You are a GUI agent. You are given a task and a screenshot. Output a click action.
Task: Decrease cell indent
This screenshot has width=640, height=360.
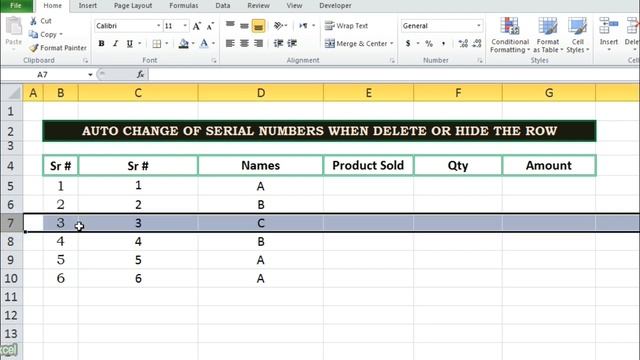click(278, 43)
